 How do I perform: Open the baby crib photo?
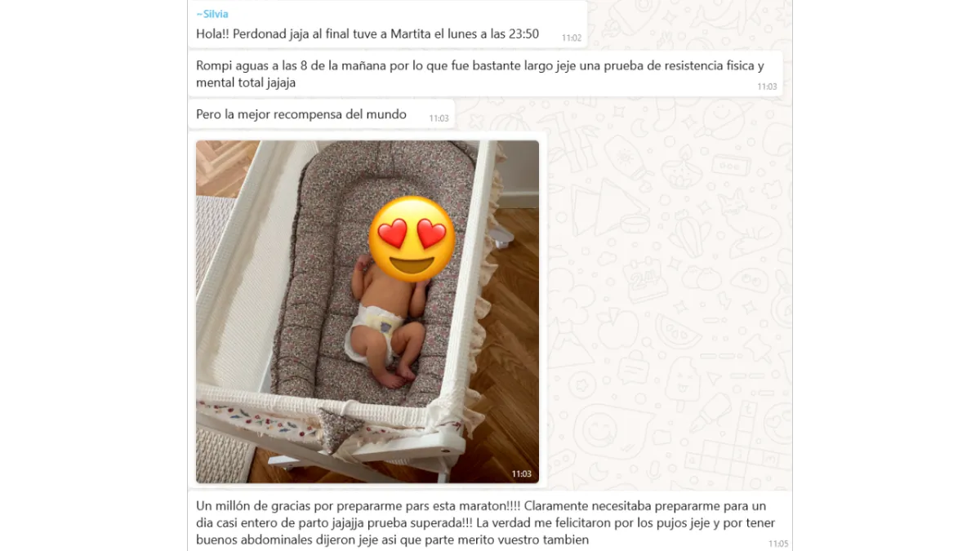click(367, 312)
